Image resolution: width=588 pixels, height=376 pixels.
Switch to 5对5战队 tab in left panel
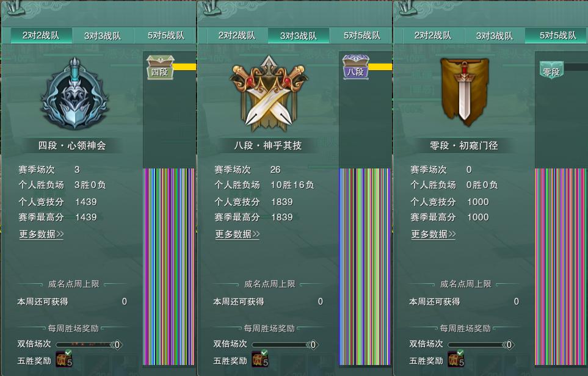click(165, 35)
